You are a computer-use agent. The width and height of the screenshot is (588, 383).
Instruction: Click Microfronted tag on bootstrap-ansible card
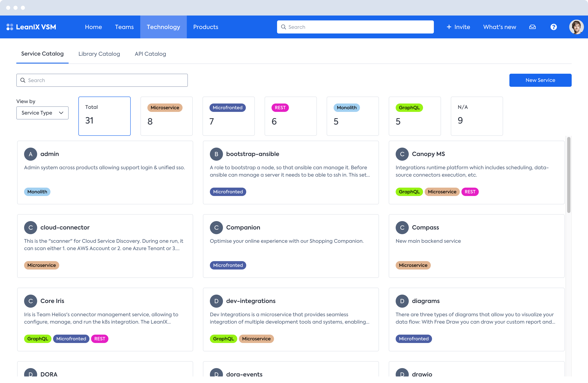(228, 192)
